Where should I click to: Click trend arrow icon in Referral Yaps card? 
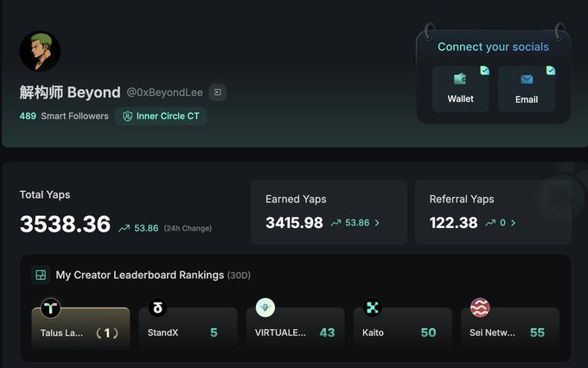click(x=490, y=223)
